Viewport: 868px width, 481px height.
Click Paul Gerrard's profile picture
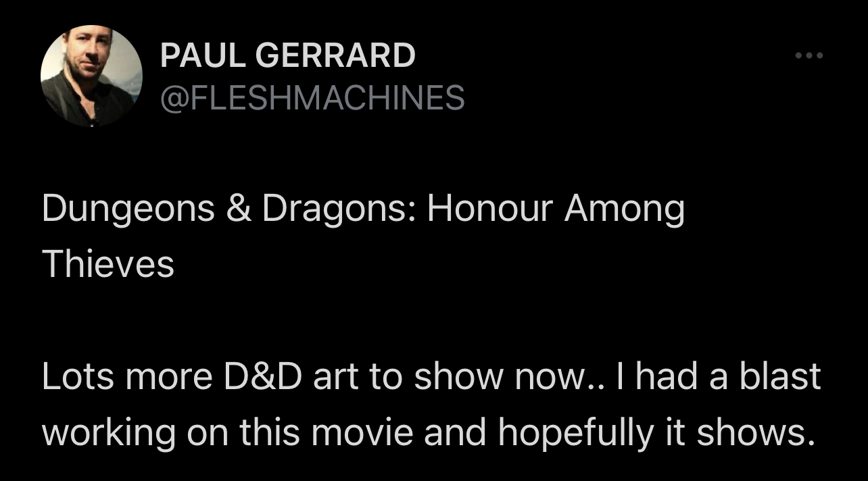[x=91, y=76]
